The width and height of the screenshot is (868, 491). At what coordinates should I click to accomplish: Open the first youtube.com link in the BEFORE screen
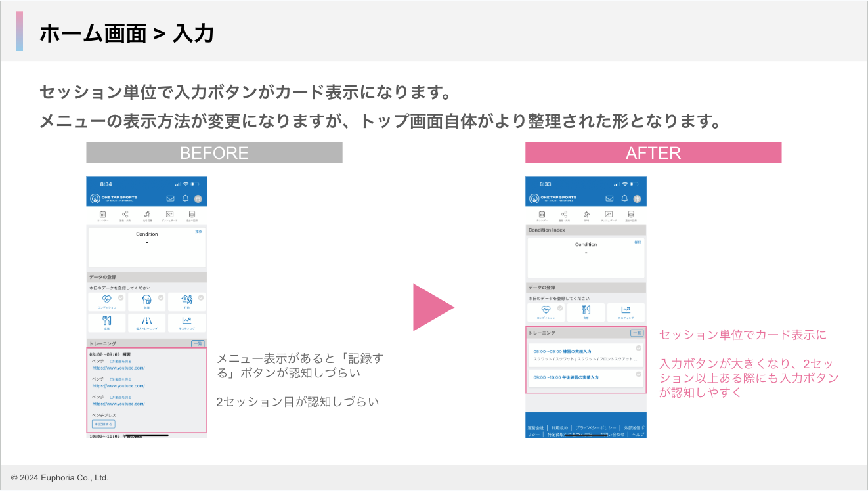119,368
